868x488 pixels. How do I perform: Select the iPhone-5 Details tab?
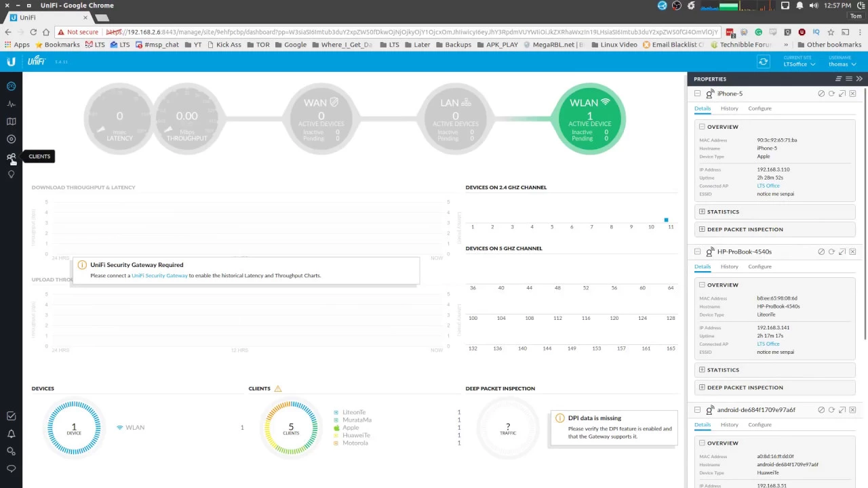703,108
